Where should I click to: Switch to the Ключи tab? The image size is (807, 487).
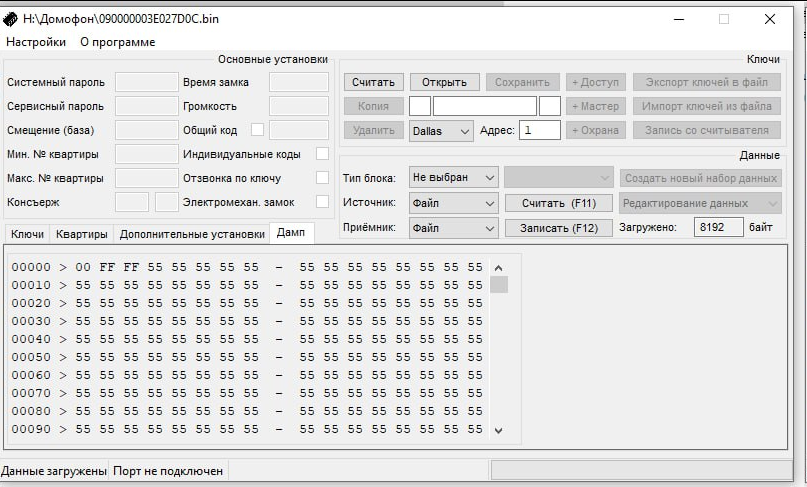[27, 235]
